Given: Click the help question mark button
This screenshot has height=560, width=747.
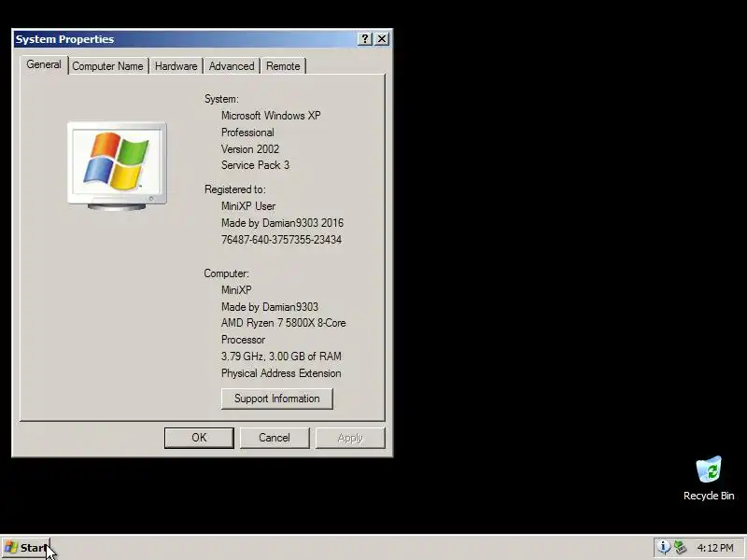Looking at the screenshot, I should pyautogui.click(x=365, y=39).
